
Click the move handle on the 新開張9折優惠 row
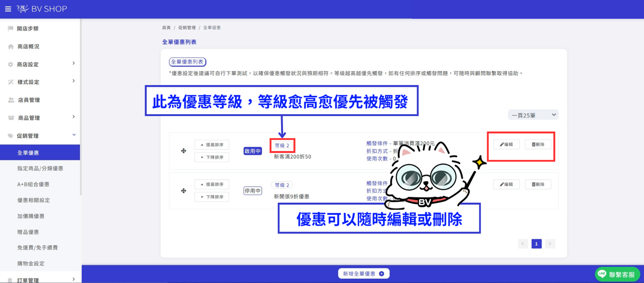(183, 191)
